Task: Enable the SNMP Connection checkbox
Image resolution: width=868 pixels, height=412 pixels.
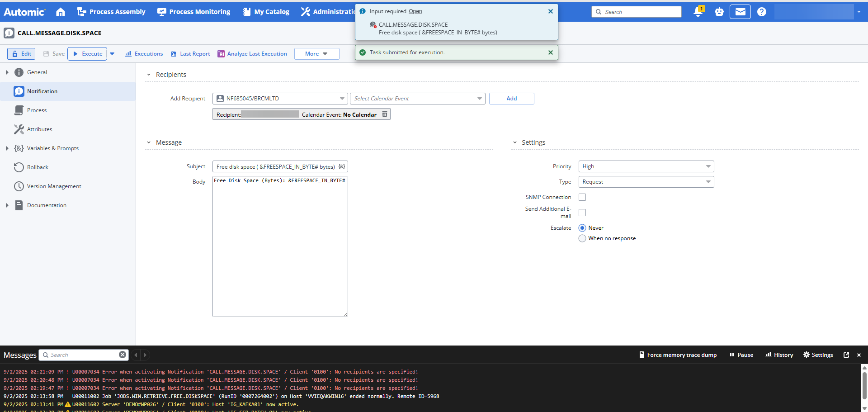Action: (582, 197)
